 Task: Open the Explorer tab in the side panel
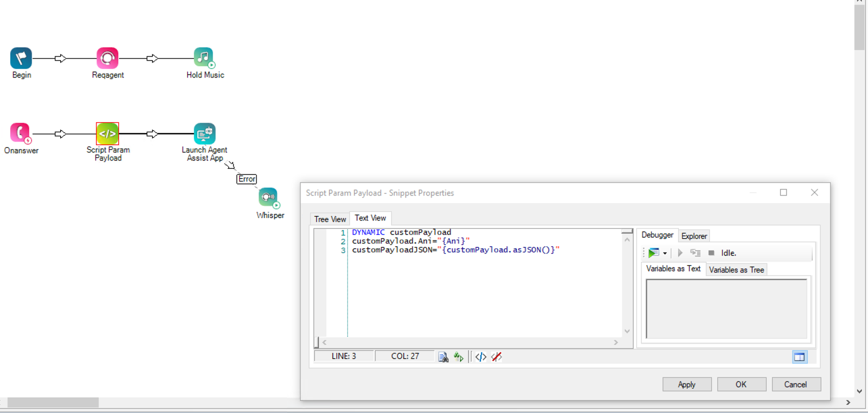694,236
